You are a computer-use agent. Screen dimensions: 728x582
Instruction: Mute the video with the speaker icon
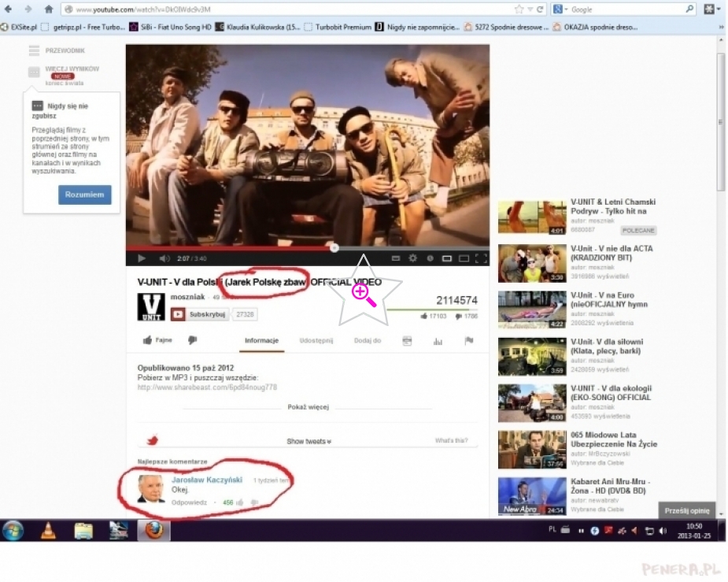point(164,258)
